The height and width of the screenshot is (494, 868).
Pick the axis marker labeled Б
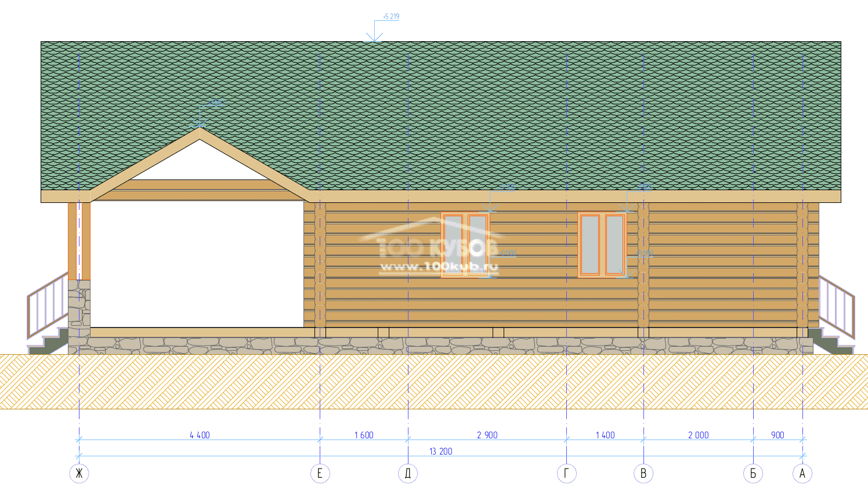753,473
